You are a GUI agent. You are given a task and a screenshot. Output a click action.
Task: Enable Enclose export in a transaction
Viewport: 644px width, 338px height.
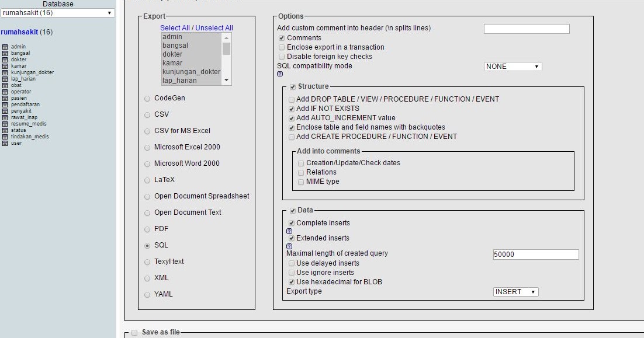click(x=282, y=48)
